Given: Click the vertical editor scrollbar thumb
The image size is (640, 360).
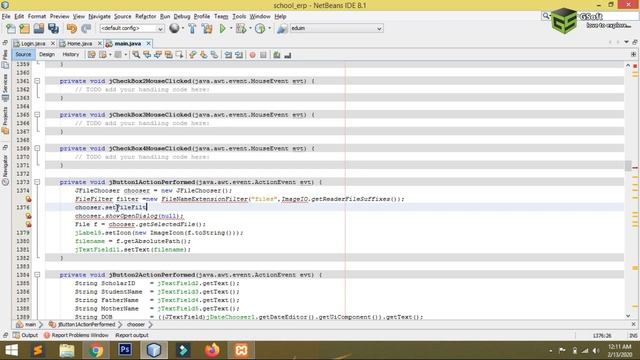Looking at the screenshot, I should (x=628, y=165).
